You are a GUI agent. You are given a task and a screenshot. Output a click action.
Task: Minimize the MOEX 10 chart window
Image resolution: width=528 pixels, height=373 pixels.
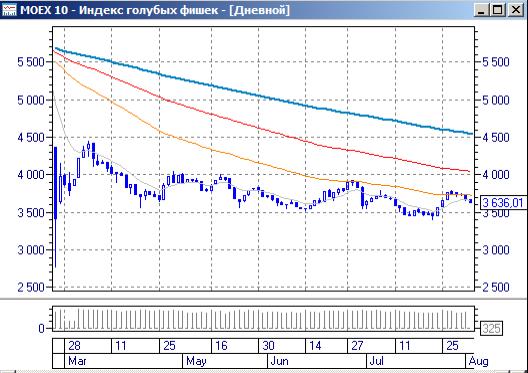click(481, 10)
